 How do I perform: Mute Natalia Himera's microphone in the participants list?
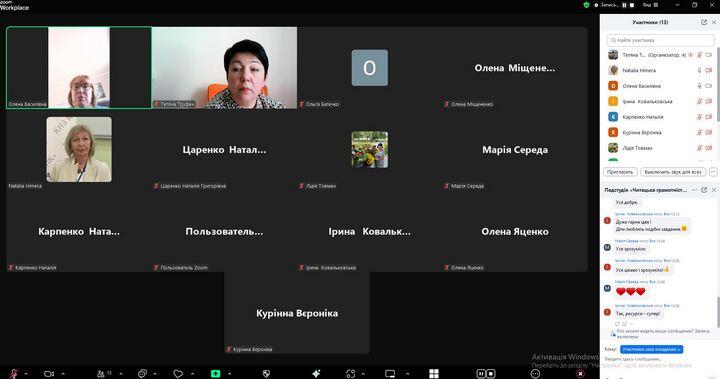tap(699, 70)
